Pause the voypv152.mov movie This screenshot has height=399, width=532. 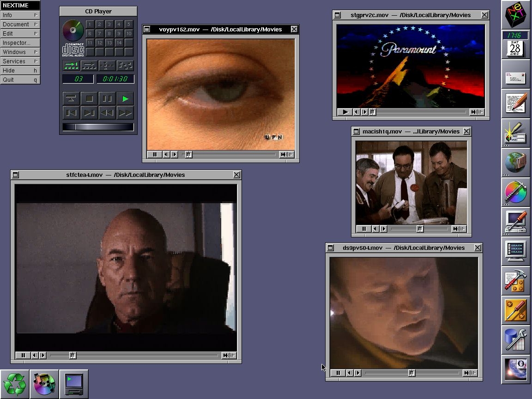click(x=155, y=155)
